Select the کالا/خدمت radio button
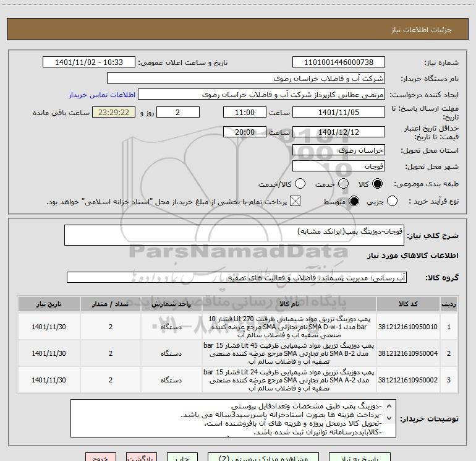476x461 pixels. pyautogui.click(x=300, y=184)
